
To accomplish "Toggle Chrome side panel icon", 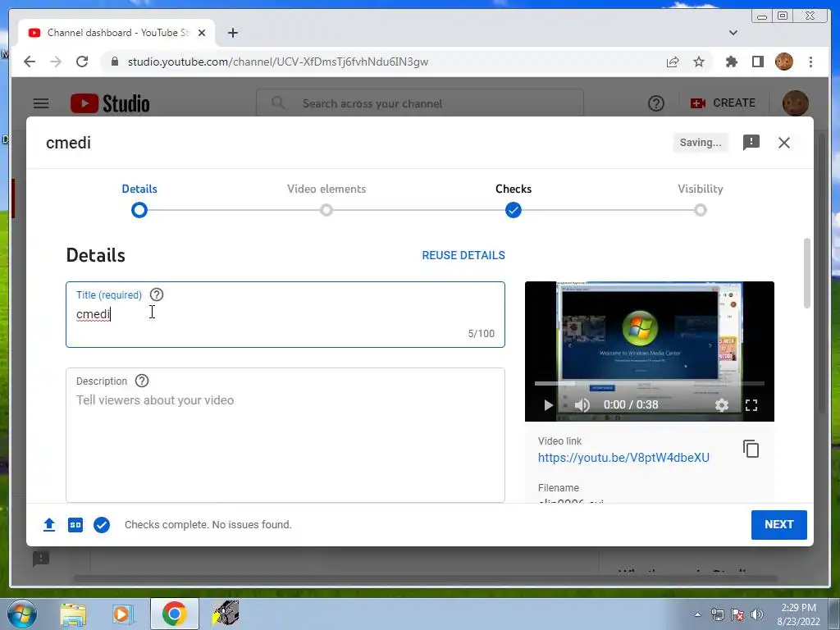I will click(757, 62).
